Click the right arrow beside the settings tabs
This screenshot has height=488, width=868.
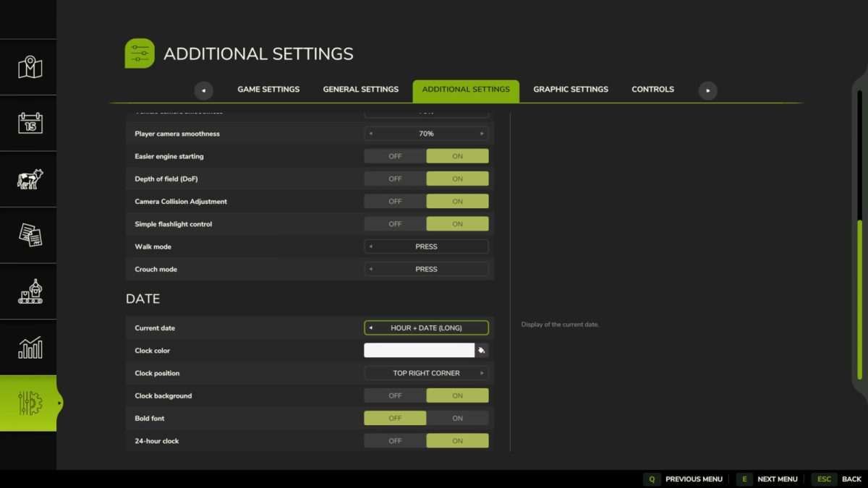pos(707,90)
